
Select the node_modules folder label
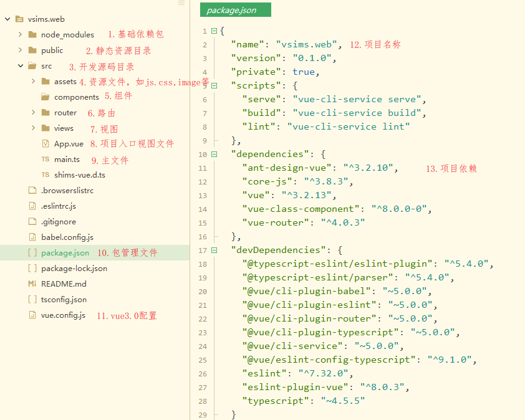tap(67, 35)
